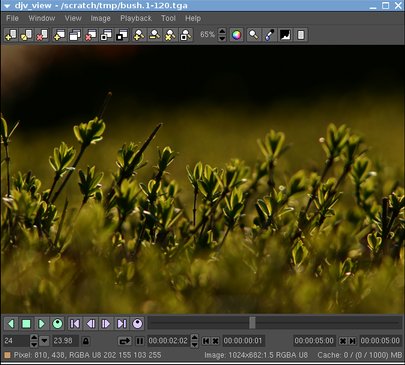This screenshot has width=405, height=365.
Task: Open the Playback menu
Action: pyautogui.click(x=136, y=18)
